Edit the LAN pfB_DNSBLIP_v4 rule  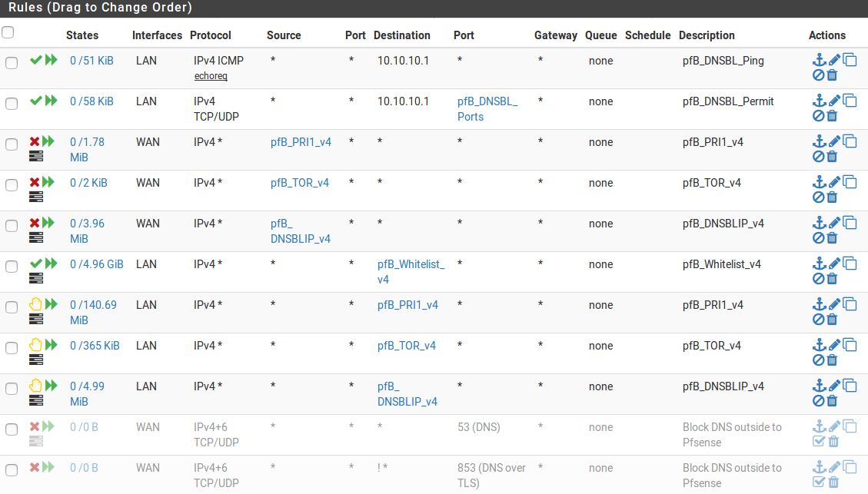(835, 385)
